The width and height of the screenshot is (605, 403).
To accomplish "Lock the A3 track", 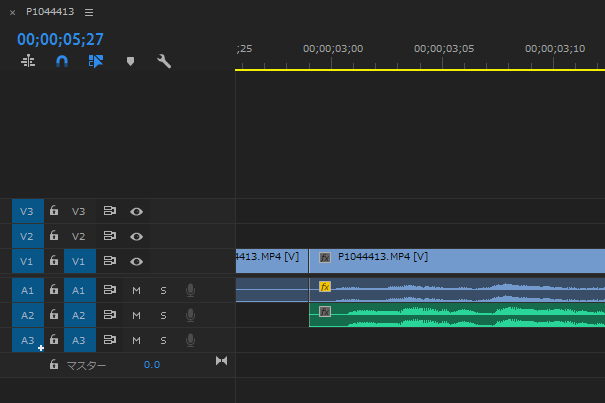I will (x=54, y=339).
